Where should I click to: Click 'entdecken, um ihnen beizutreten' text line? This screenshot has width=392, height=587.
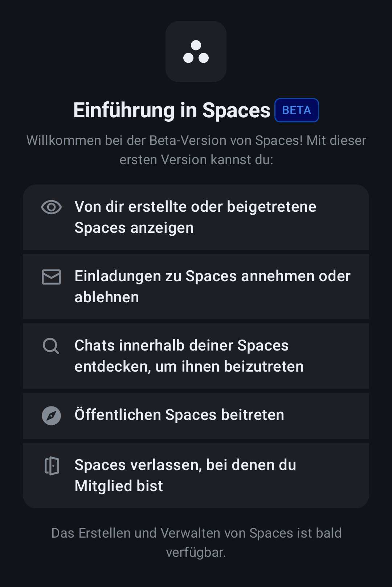pos(189,367)
